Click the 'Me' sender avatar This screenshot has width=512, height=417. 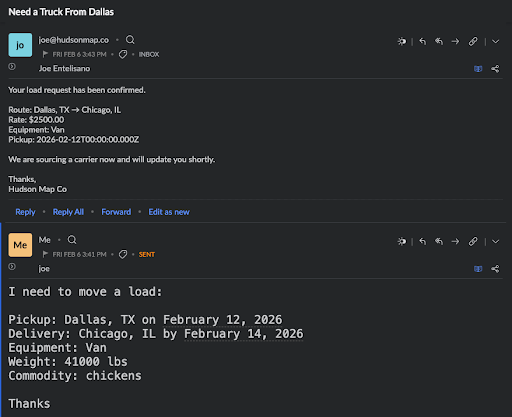coord(20,245)
